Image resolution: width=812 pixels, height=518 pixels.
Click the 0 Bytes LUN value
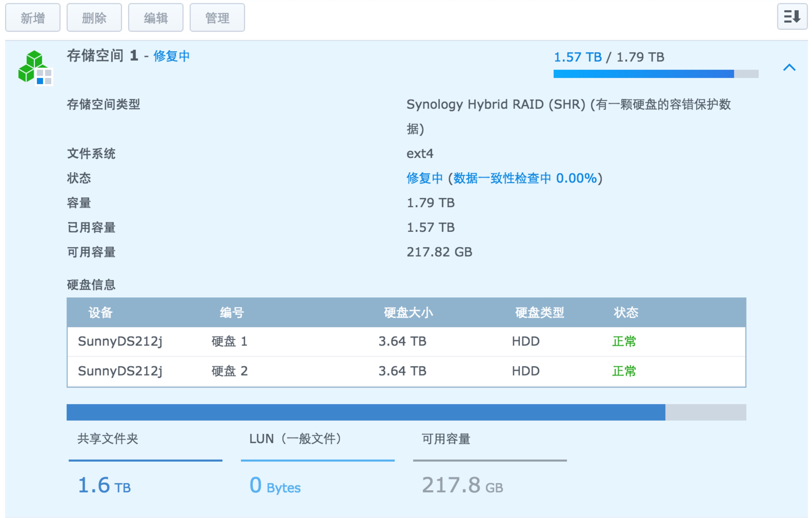click(275, 485)
